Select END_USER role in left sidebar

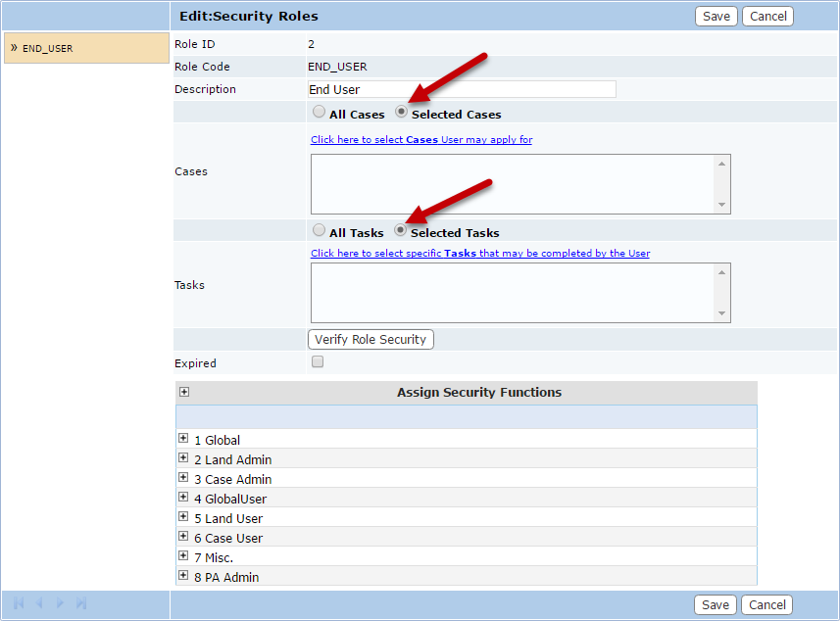[x=85, y=48]
